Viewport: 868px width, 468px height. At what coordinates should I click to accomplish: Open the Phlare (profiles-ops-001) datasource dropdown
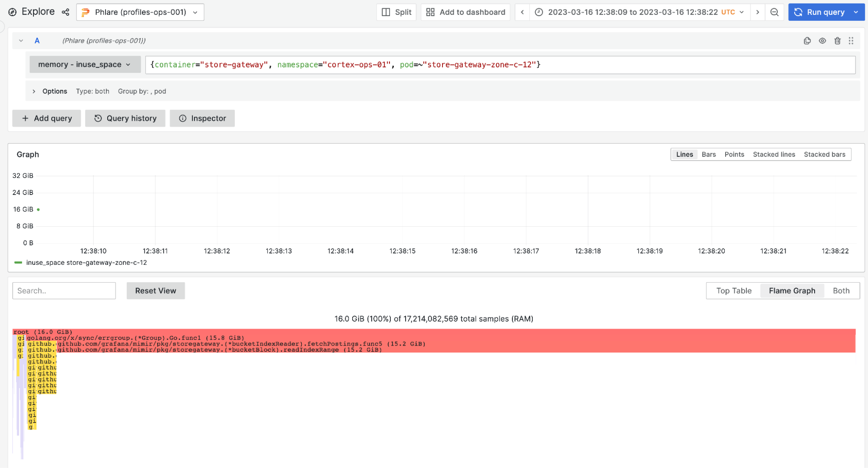click(140, 12)
